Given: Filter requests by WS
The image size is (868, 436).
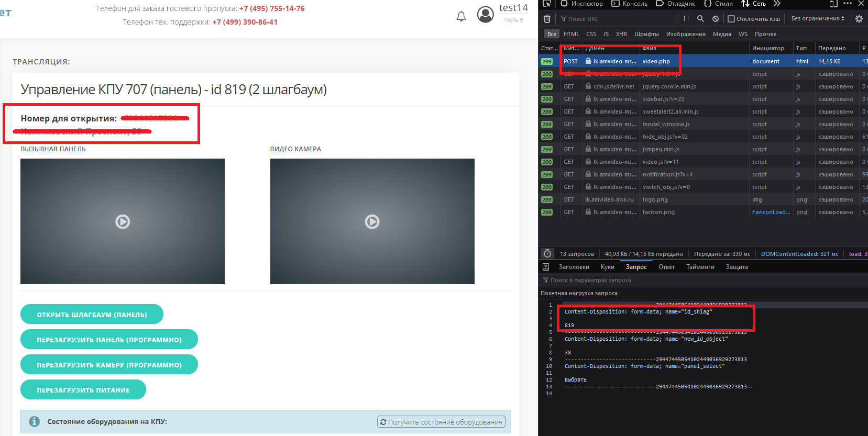Looking at the screenshot, I should (x=743, y=34).
